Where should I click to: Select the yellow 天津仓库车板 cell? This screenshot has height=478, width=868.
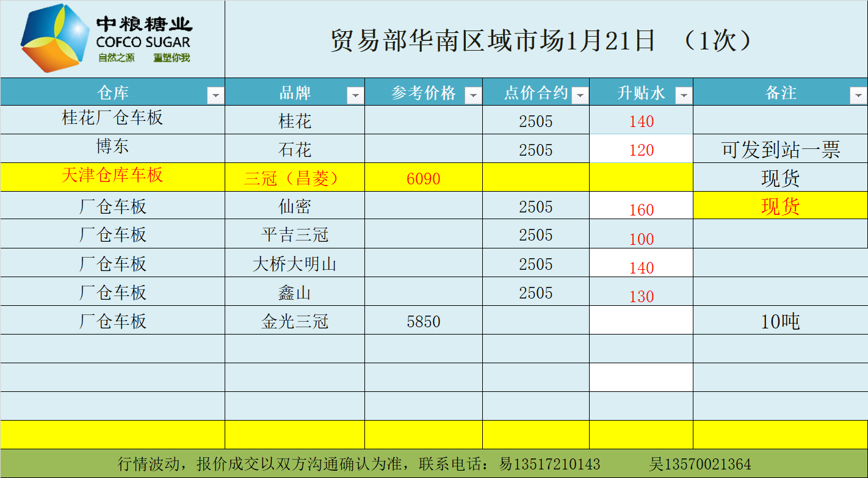tap(113, 176)
